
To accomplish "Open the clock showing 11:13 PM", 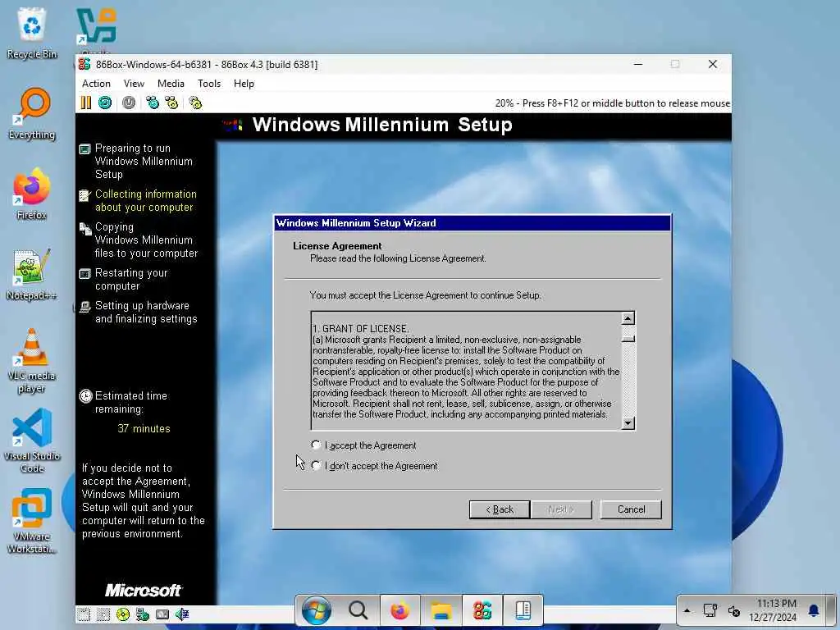I will (773, 610).
